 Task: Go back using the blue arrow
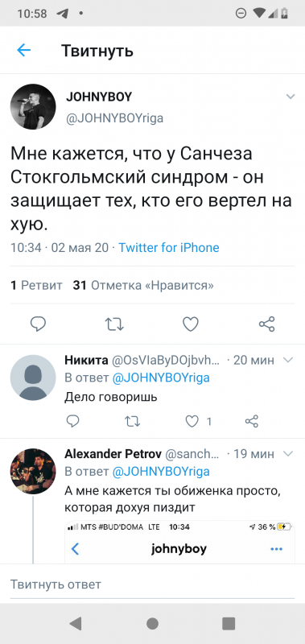point(24,51)
